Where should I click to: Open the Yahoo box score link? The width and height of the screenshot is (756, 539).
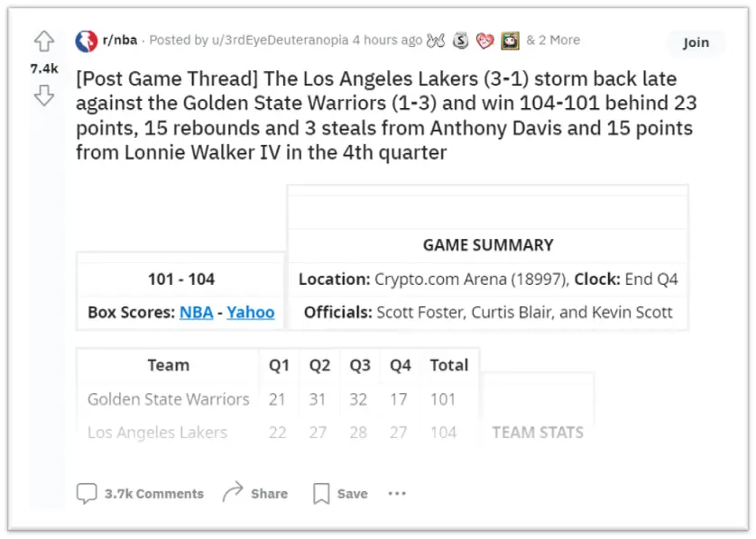[250, 313]
